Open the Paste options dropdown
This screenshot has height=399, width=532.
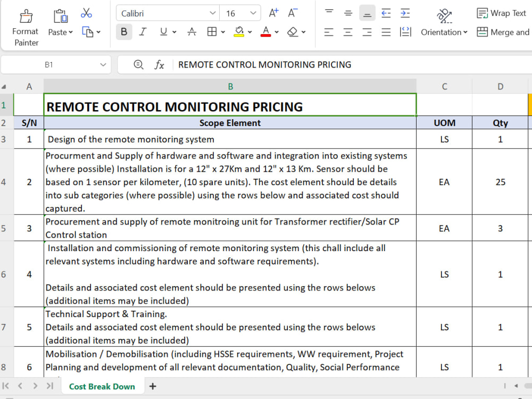point(71,32)
